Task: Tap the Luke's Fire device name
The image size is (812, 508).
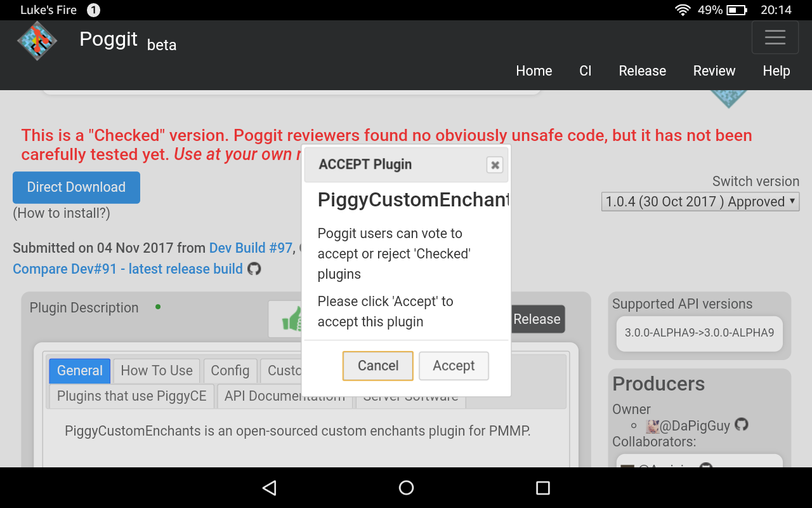Action: (48, 10)
